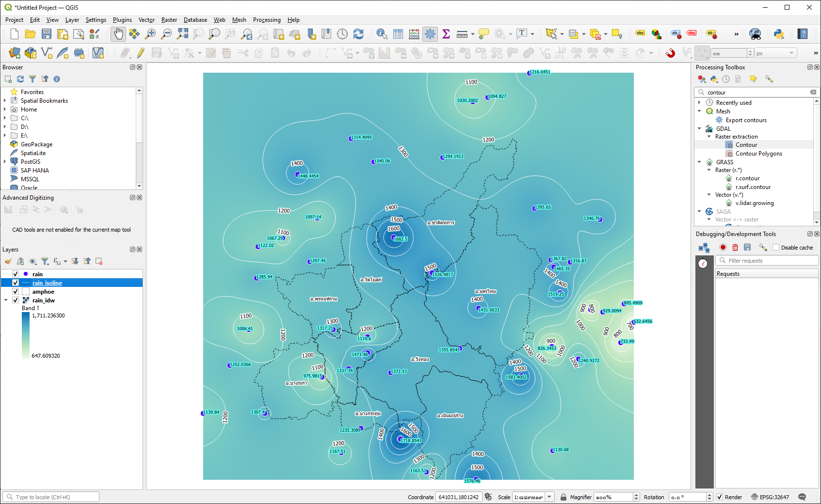Screen dimensions: 821x504
Task: Clear the contour search with the X button
Action: click(x=813, y=92)
